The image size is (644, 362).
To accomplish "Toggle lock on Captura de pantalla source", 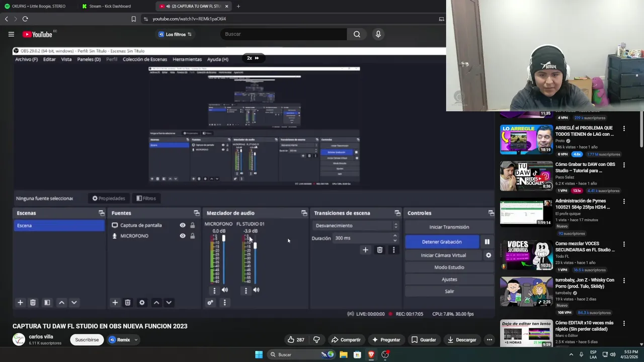I will pyautogui.click(x=192, y=225).
